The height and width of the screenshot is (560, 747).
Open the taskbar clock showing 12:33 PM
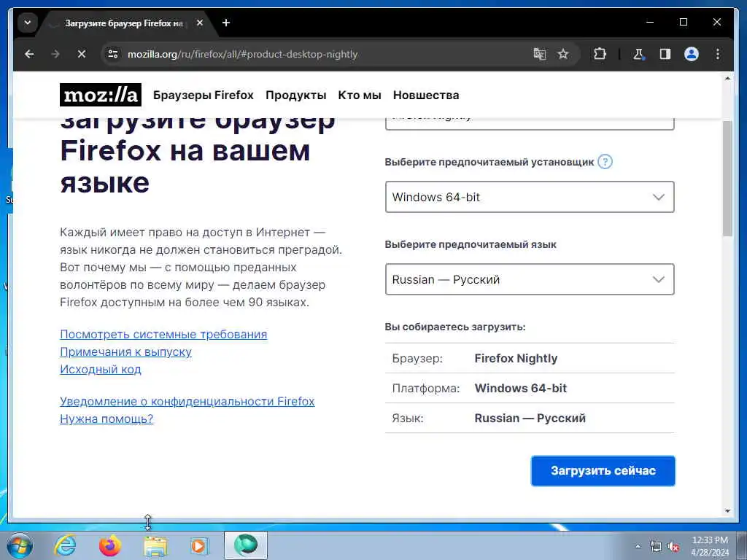point(710,546)
